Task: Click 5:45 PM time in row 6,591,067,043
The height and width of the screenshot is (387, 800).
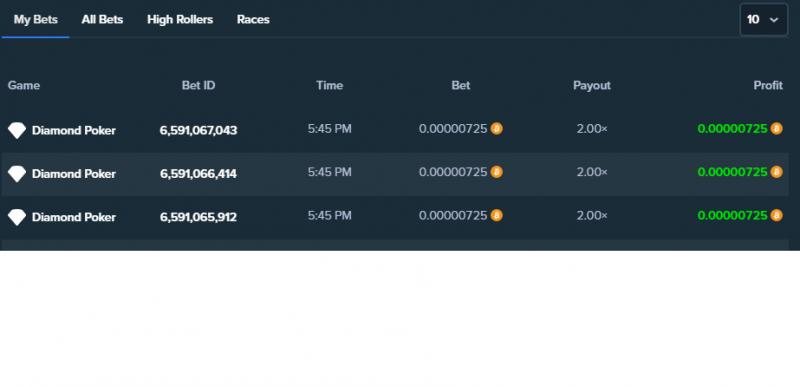Action: 330,129
